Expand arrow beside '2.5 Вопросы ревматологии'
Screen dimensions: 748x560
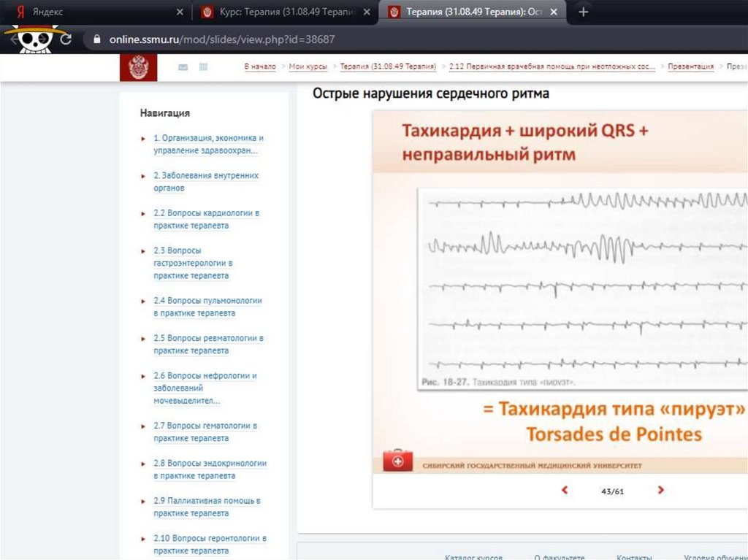click(x=143, y=340)
